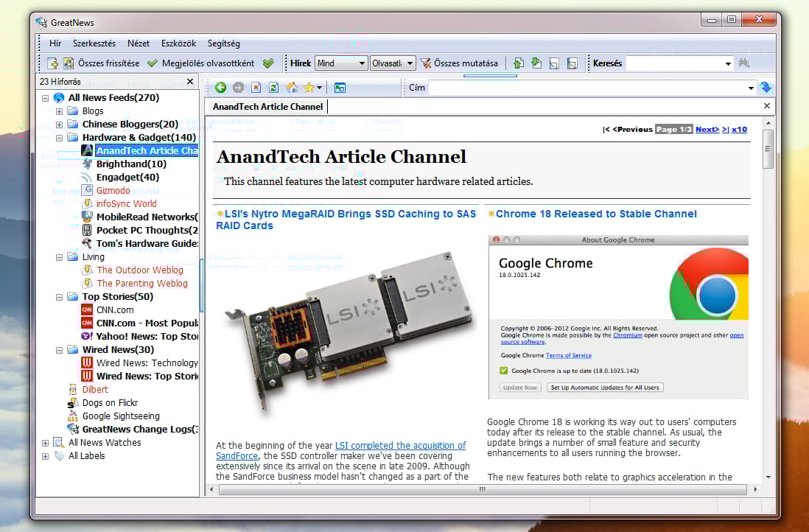This screenshot has width=809, height=532.
Task: Collapse the Top Stories folder
Action: pos(60,297)
